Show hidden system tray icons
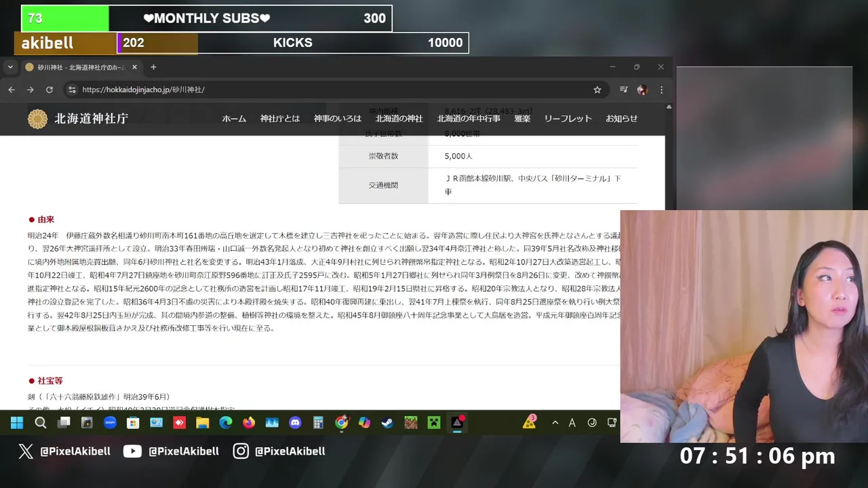 click(555, 423)
